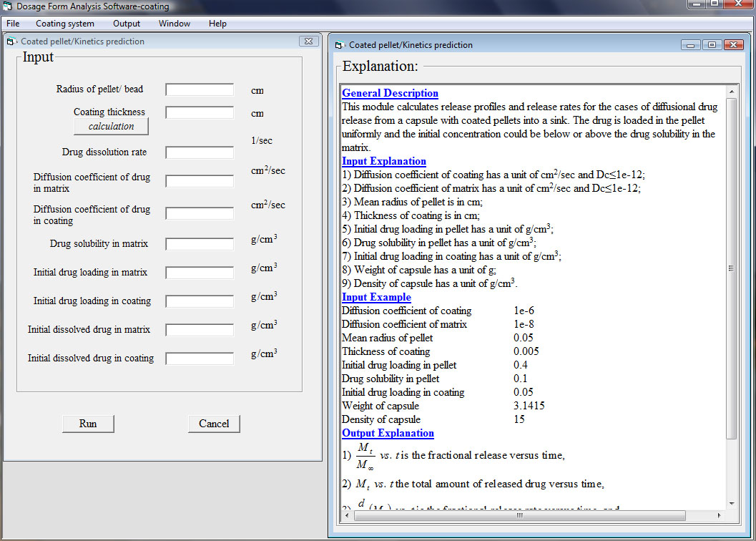Click the explanation vertical scrollbar down arrow
Viewport: 756px width, 541px height.
[x=731, y=504]
